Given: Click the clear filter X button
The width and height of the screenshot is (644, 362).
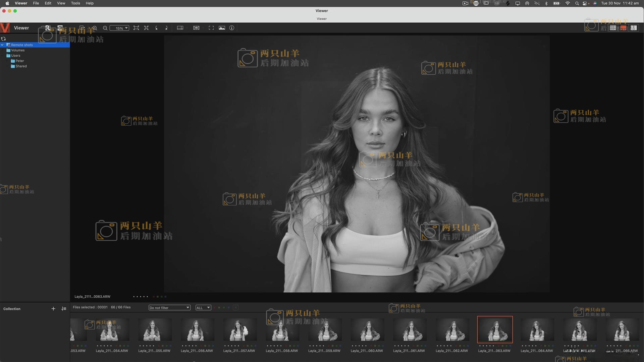Looking at the screenshot, I should 236,308.
